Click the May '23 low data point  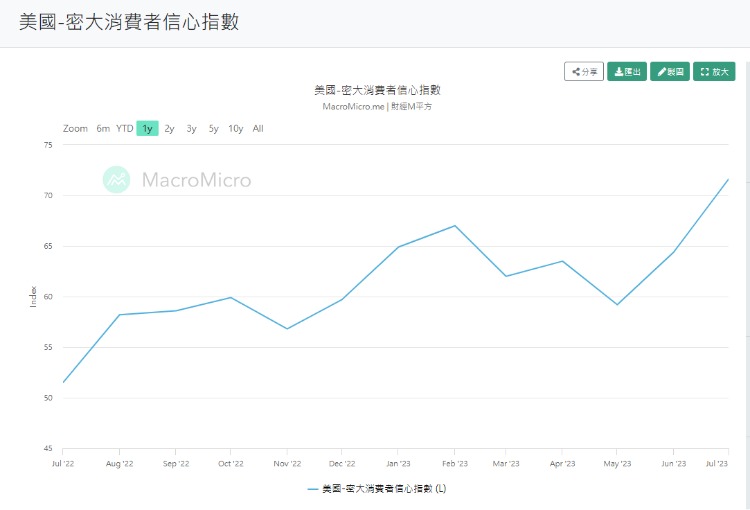pyautogui.click(x=617, y=304)
